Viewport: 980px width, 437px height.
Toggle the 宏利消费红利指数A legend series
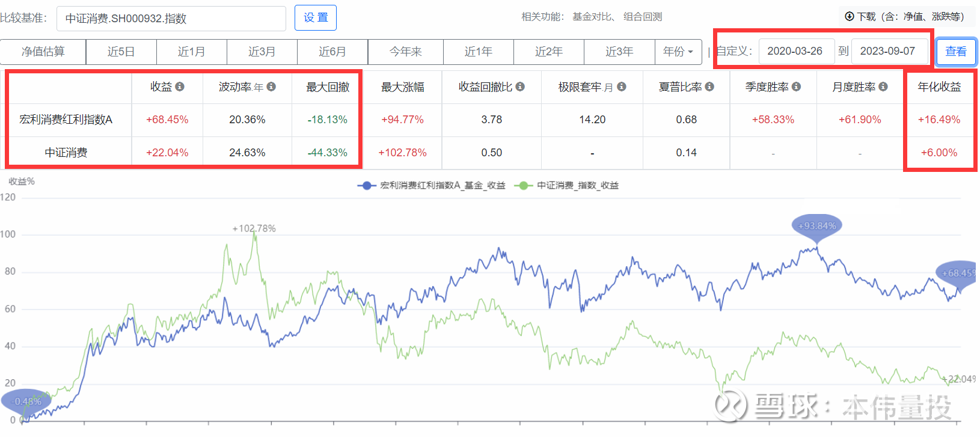[432, 185]
